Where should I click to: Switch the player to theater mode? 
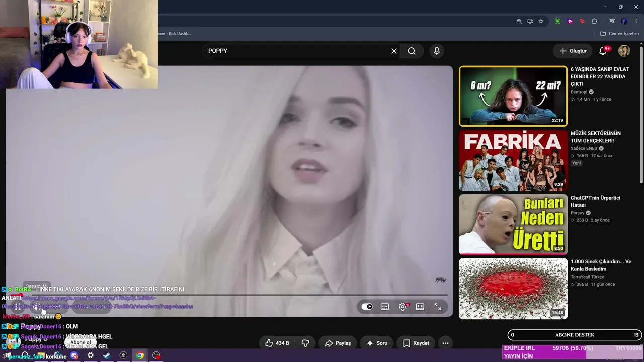pos(420,307)
